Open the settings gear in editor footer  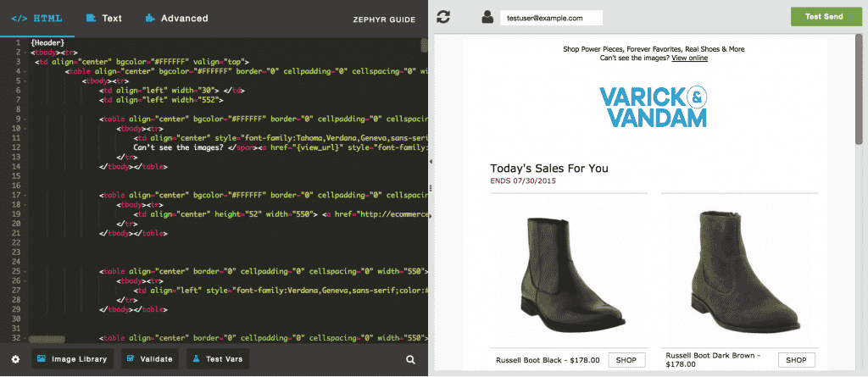pos(15,359)
